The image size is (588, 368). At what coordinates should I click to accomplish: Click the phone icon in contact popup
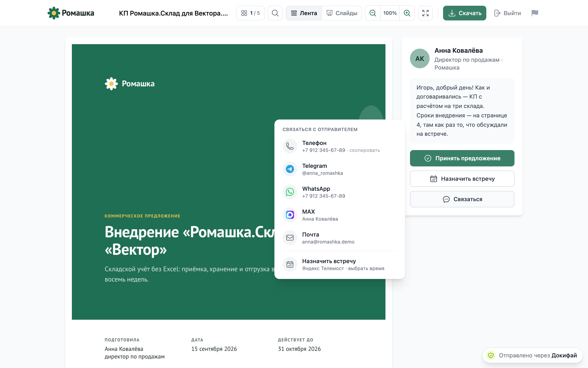(x=290, y=146)
